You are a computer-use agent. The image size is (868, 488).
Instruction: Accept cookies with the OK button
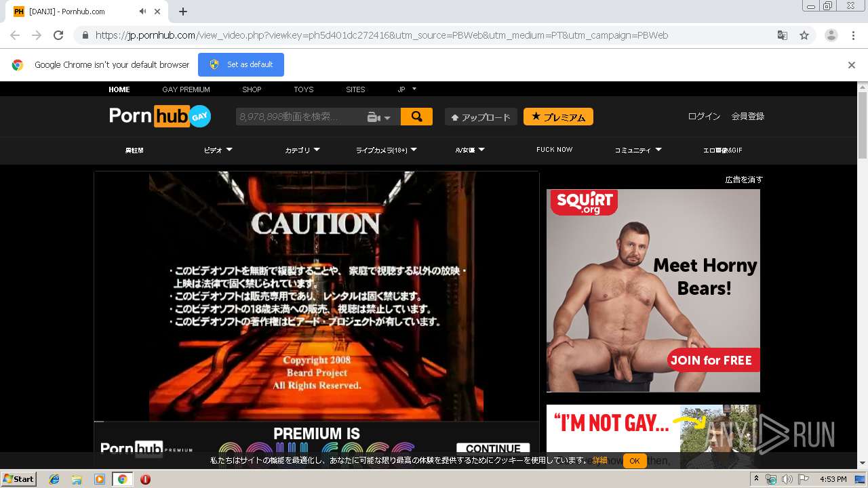(635, 461)
